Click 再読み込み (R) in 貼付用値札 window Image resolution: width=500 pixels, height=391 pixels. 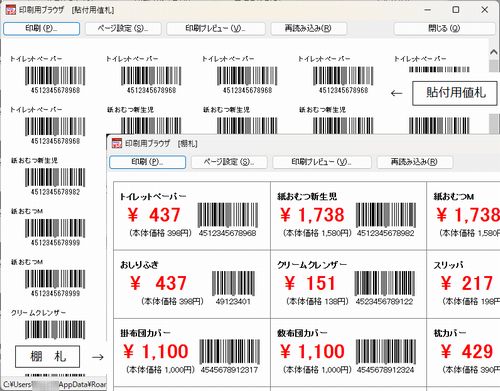pyautogui.click(x=308, y=28)
